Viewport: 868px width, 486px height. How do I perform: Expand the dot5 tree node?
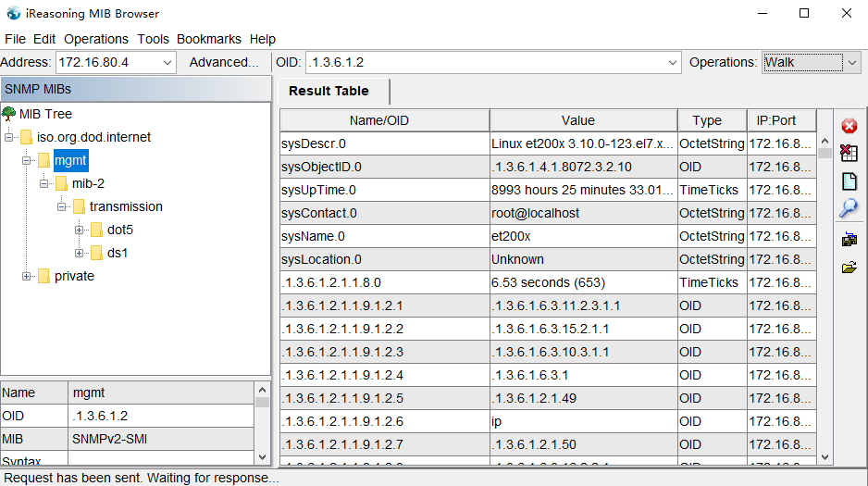[80, 230]
